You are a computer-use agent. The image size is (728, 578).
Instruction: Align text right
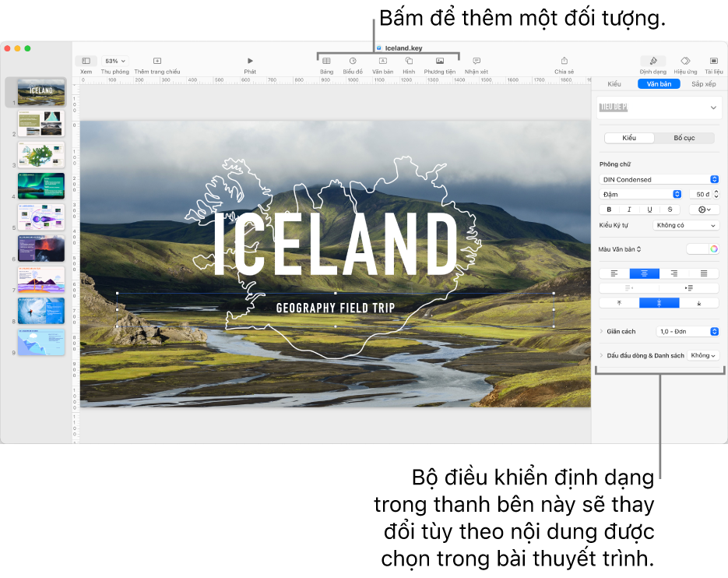(x=674, y=273)
